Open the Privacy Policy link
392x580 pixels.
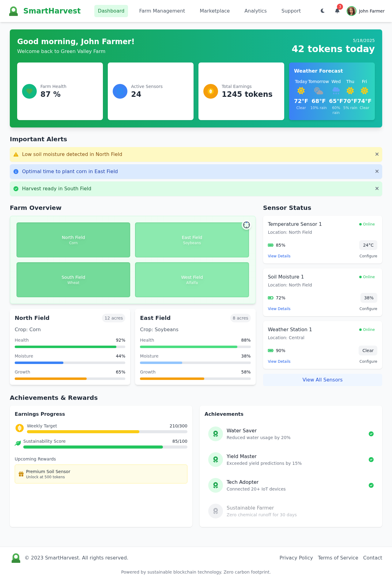(296, 558)
